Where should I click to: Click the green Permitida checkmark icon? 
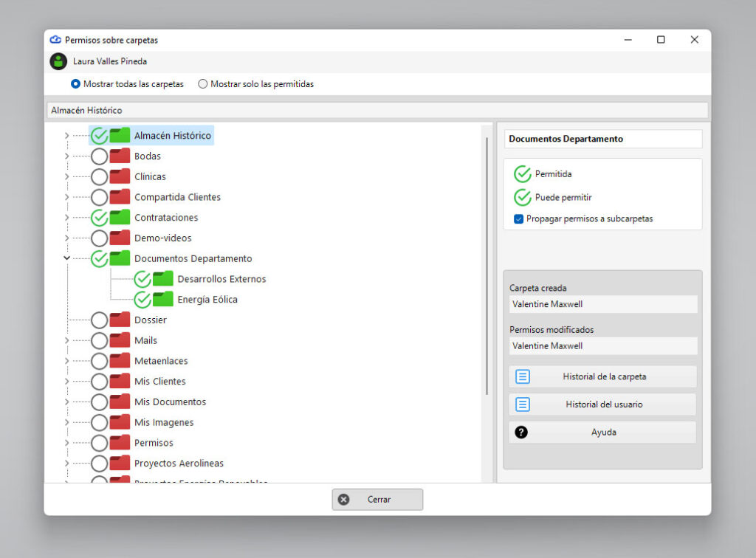tap(522, 174)
